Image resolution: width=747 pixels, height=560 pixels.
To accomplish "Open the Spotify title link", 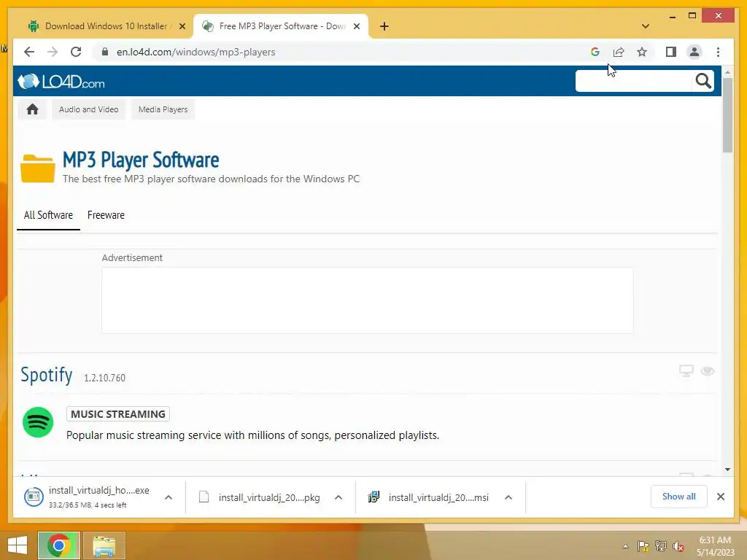I will (46, 375).
